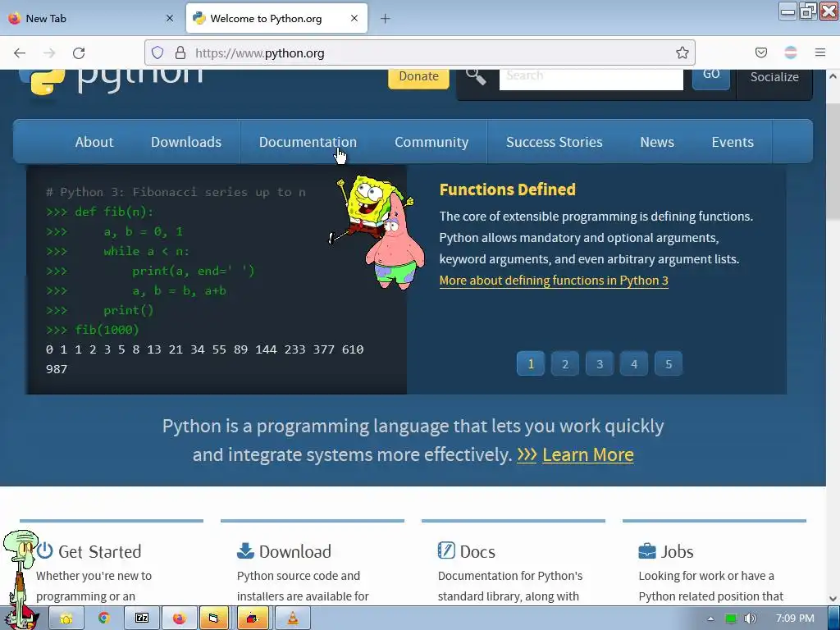Switch to the New Tab tab
This screenshot has width=840, height=630.
click(x=91, y=18)
